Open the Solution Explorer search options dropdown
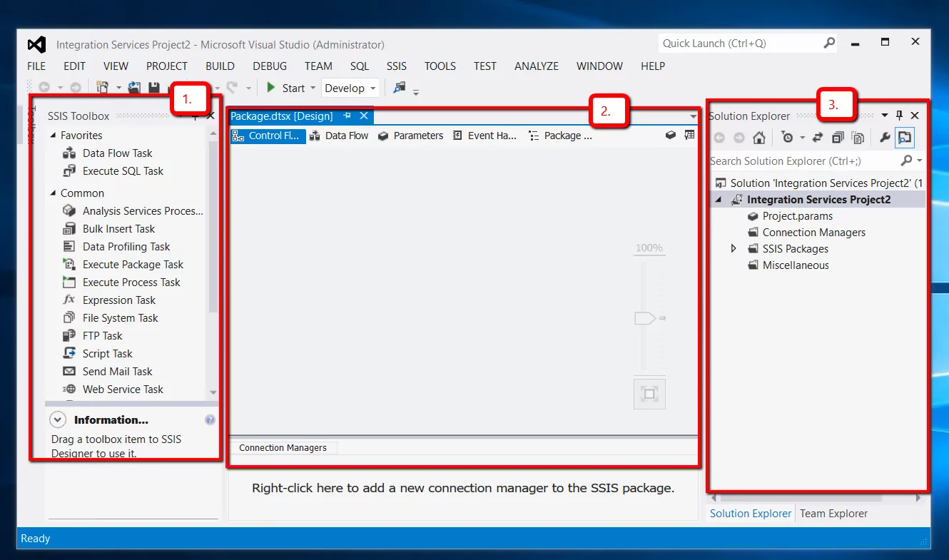 [x=919, y=161]
